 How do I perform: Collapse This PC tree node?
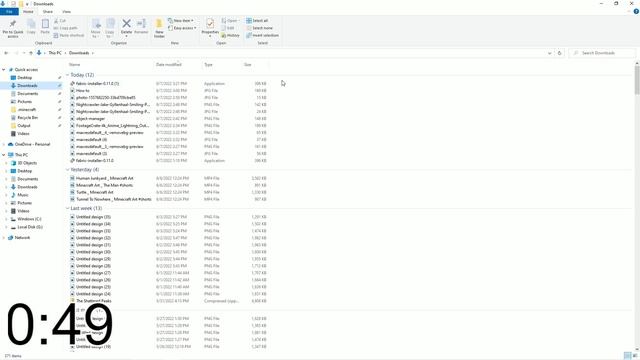[4, 155]
